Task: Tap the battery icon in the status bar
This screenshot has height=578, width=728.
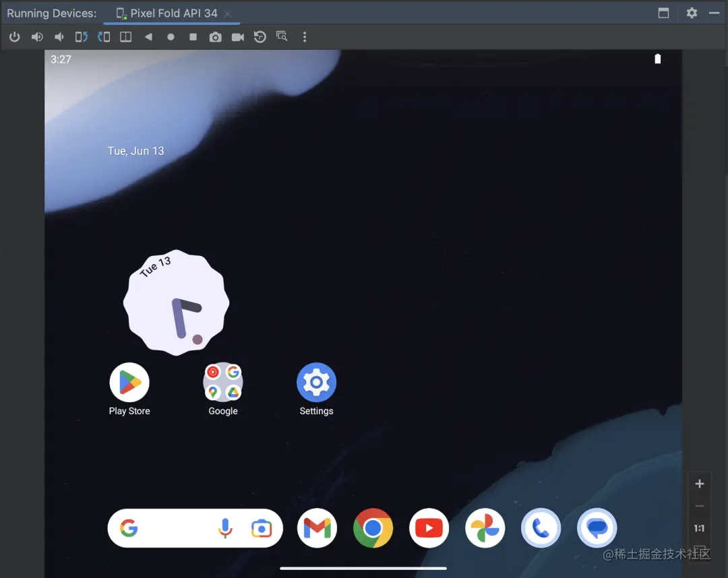Action: (x=657, y=59)
